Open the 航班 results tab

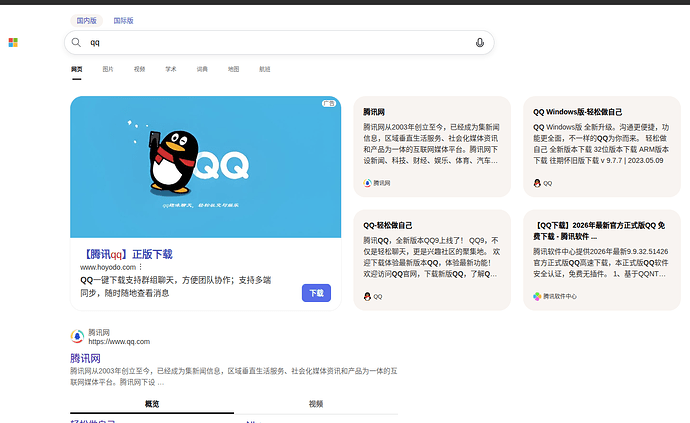click(264, 69)
